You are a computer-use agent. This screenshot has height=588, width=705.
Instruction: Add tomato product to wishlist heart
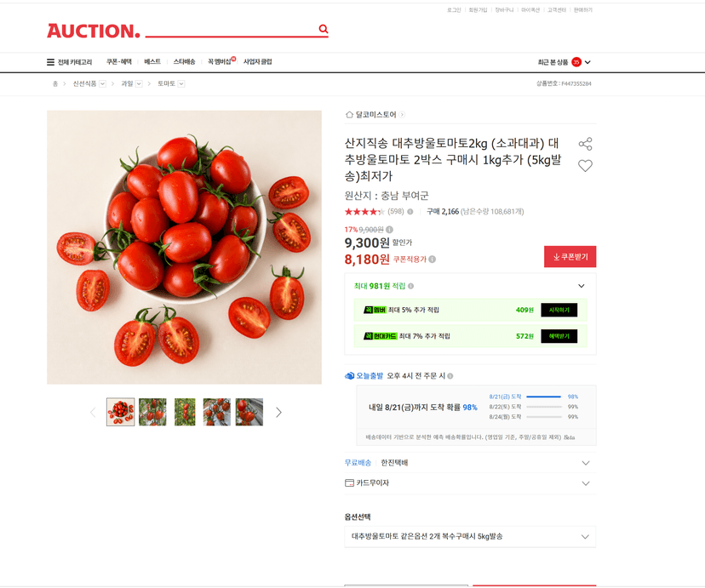point(585,166)
